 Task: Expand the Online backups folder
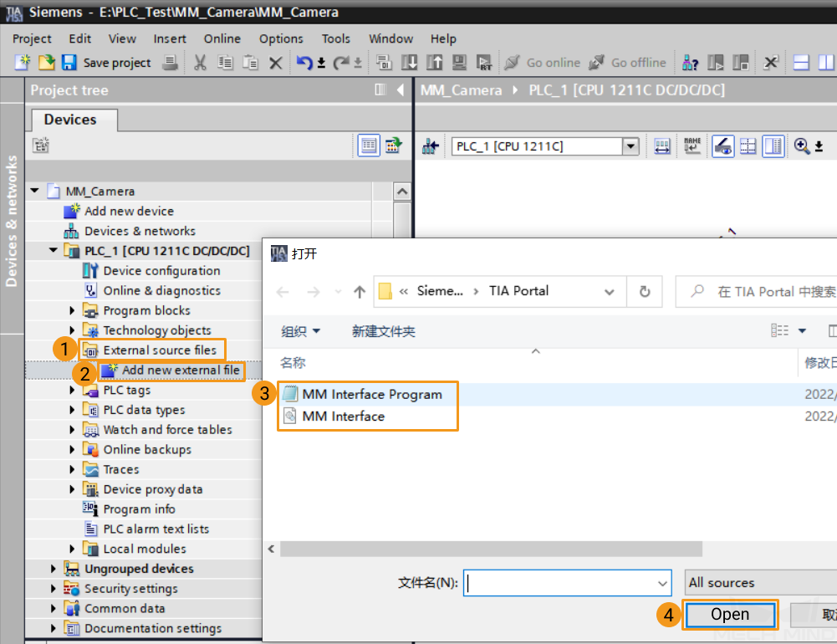pos(72,450)
